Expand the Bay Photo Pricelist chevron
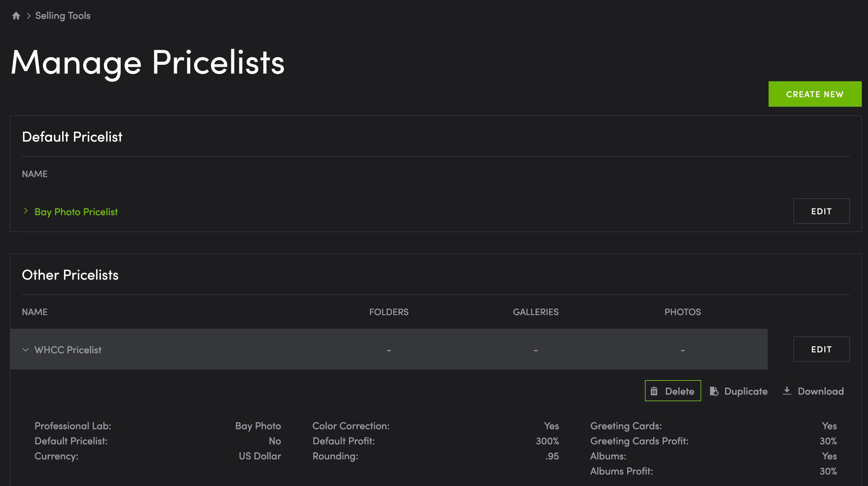The image size is (868, 486). 26,211
